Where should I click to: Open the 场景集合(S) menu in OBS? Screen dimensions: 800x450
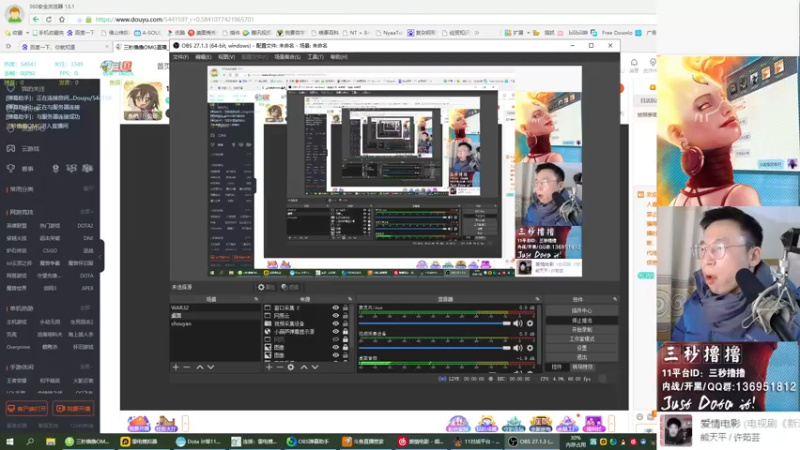[x=288, y=57]
